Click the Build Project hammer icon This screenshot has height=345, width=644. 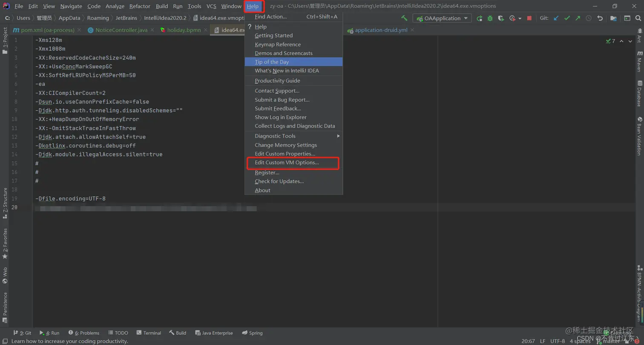pyautogui.click(x=404, y=18)
